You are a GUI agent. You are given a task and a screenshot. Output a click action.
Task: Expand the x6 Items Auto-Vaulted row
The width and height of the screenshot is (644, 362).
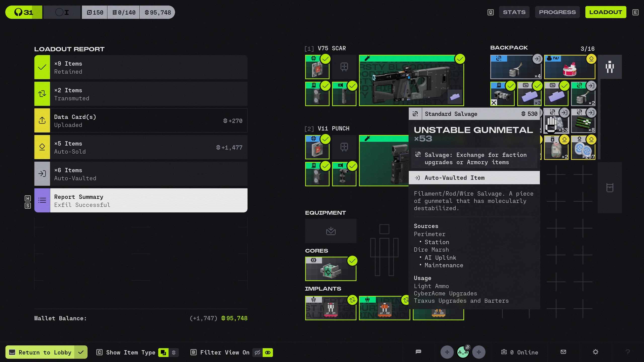coord(141,174)
